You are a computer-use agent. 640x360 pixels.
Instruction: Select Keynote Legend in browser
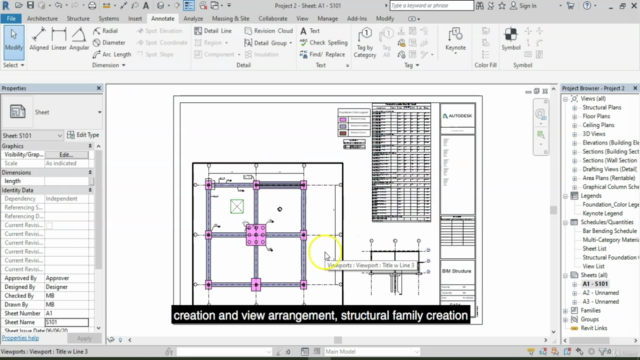tap(602, 213)
